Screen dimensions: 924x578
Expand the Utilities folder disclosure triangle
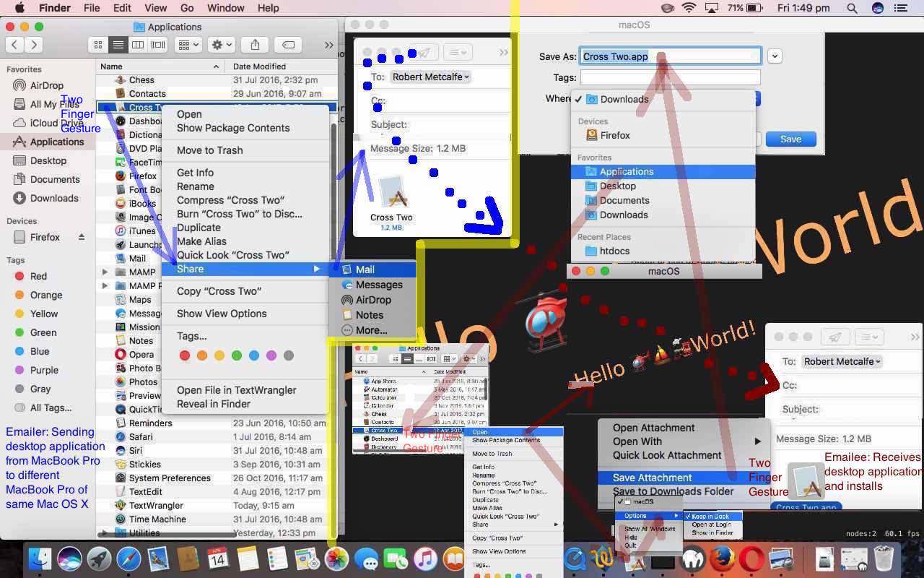(x=105, y=533)
